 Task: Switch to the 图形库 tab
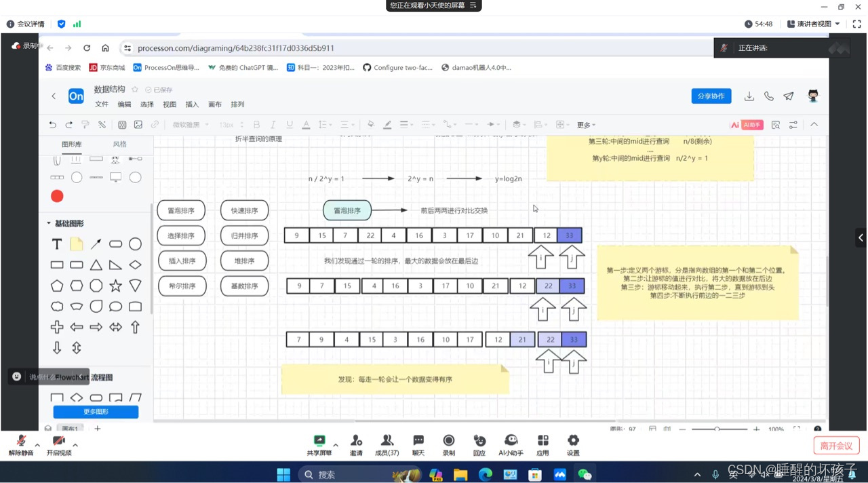coord(71,144)
